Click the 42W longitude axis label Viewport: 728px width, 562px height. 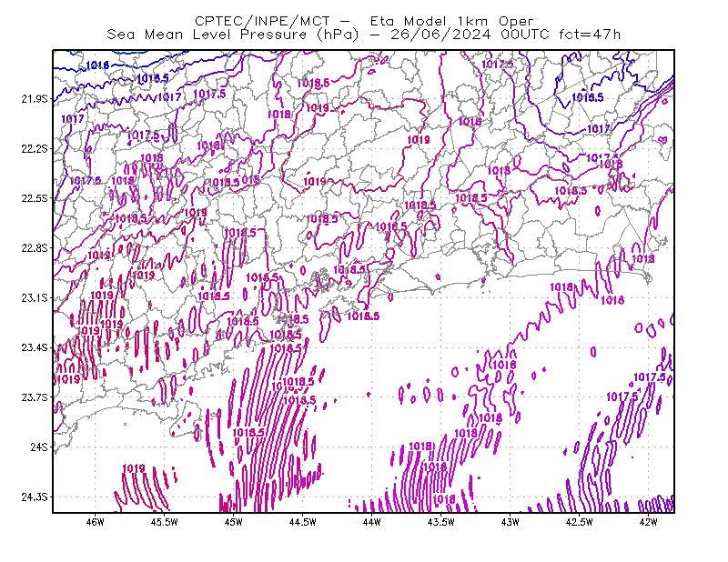648,522
